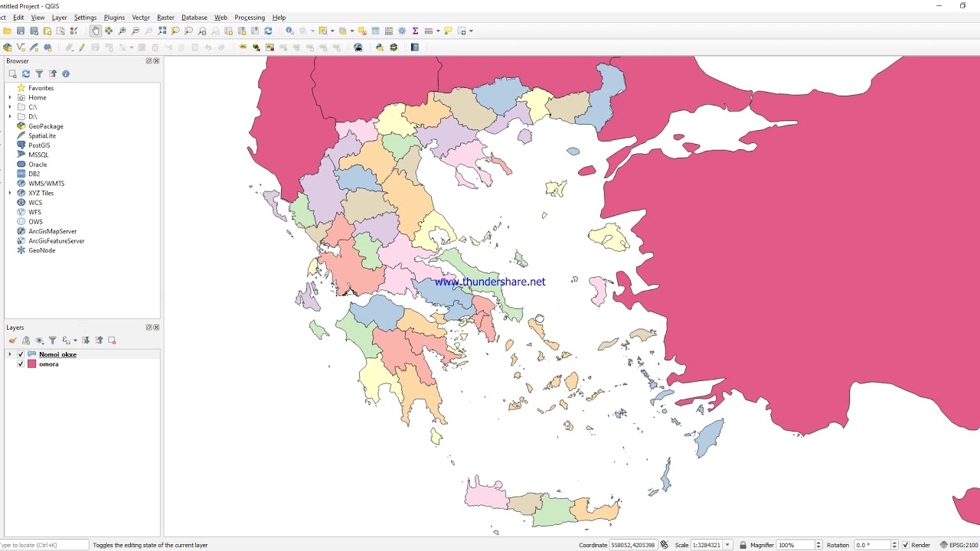Select PostGIS in Browser tree
Viewport: 980px width, 551px height.
[x=39, y=145]
